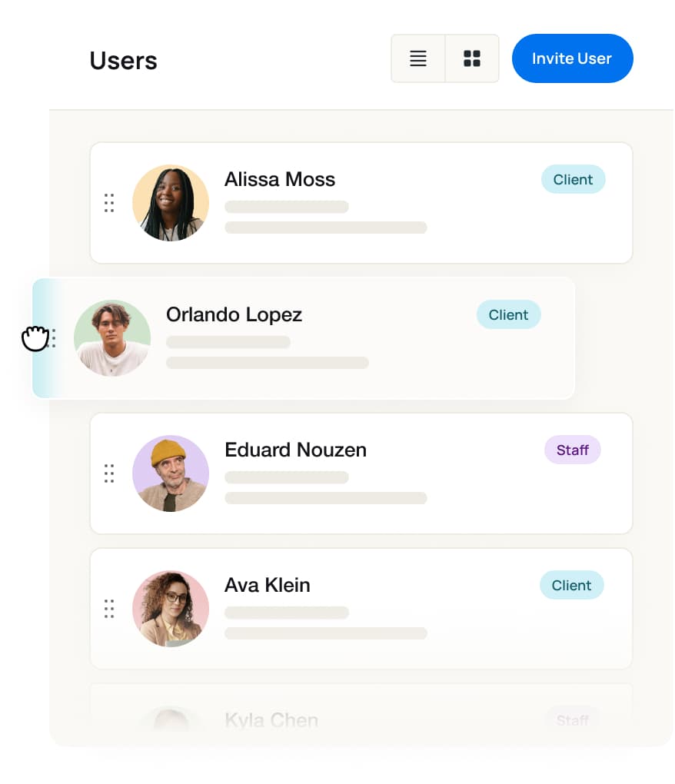Click the drag handle beside Alissa Moss
This screenshot has width=675, height=784.
[108, 202]
